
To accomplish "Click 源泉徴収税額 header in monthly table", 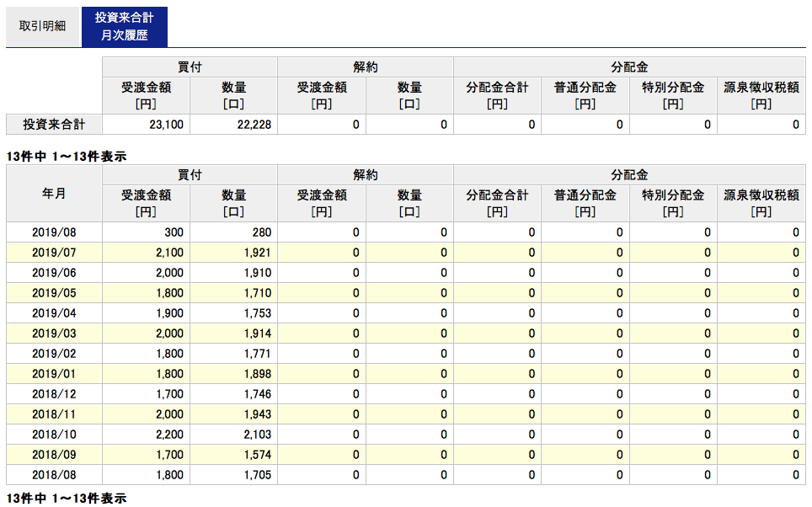I will tap(761, 204).
